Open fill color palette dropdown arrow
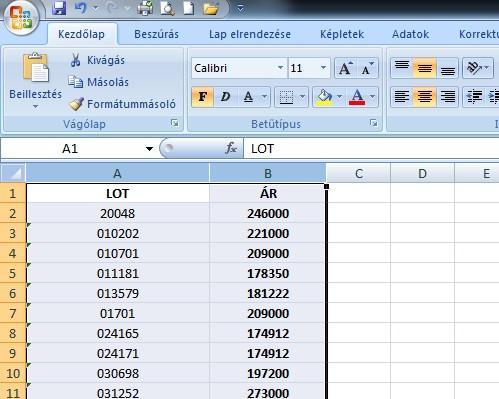Image resolution: width=499 pixels, height=399 pixels. coord(339,97)
